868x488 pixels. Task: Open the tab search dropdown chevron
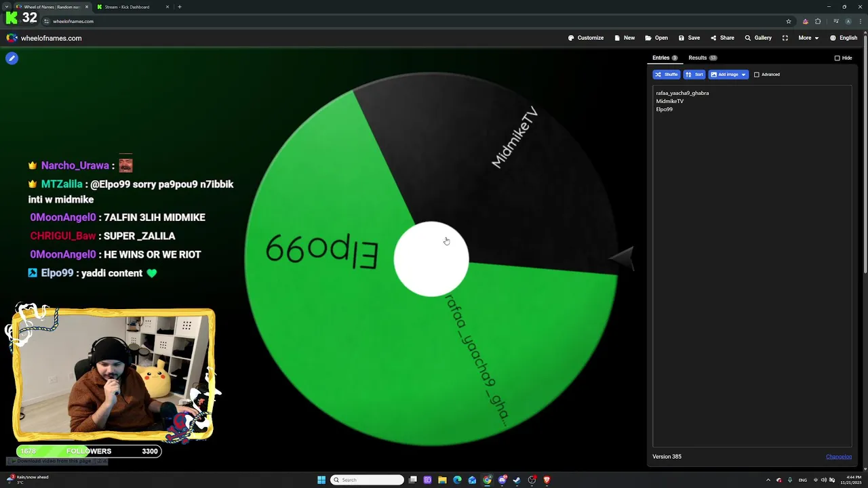click(6, 7)
